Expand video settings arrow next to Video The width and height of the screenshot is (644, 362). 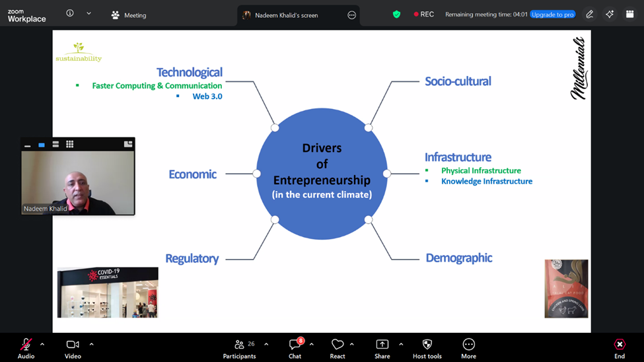(x=91, y=344)
